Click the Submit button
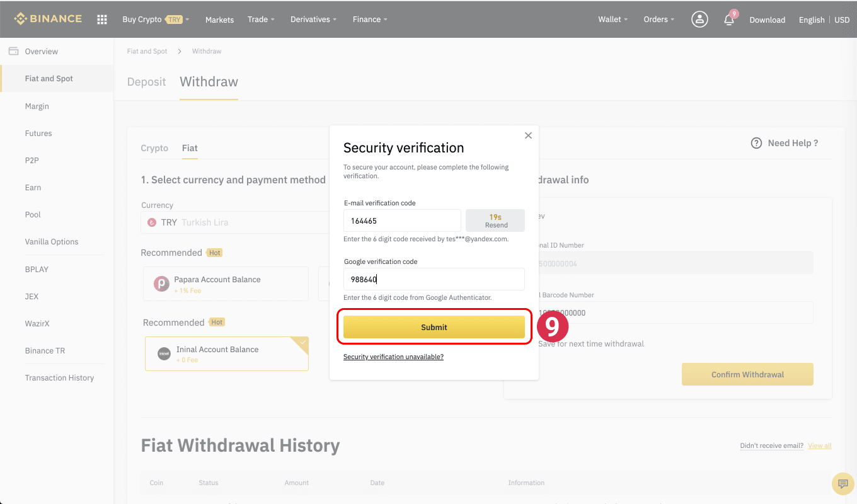857x504 pixels. point(434,327)
